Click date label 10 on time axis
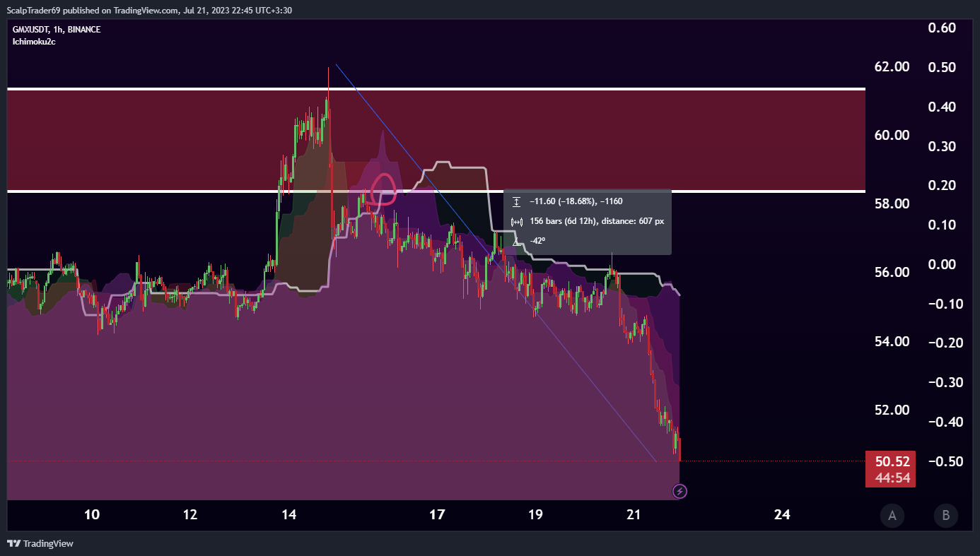Viewport: 980px width, 556px height. 92,514
